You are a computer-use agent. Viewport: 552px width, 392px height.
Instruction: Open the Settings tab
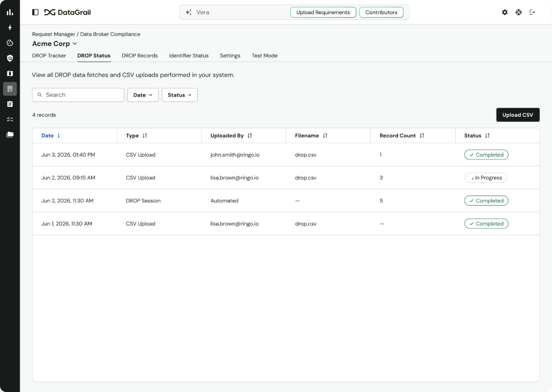(230, 55)
